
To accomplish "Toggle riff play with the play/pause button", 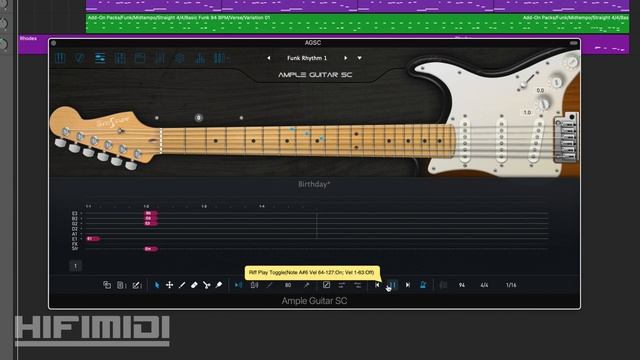I will coord(392,285).
